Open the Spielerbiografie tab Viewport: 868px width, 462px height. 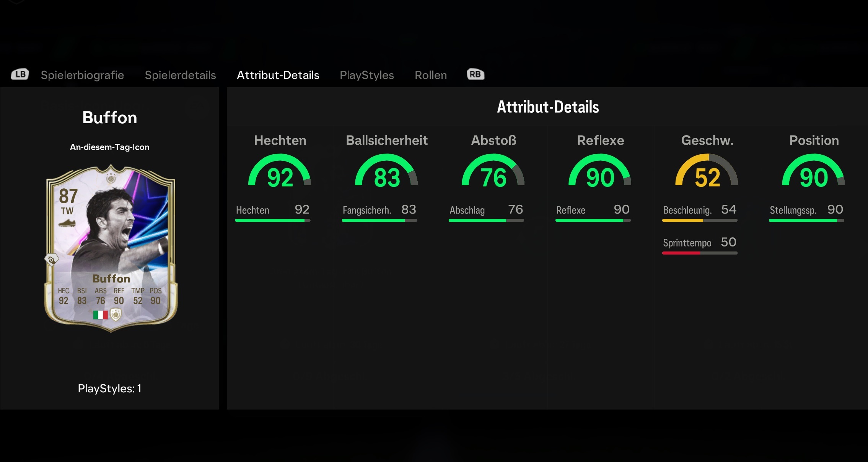pyautogui.click(x=82, y=75)
